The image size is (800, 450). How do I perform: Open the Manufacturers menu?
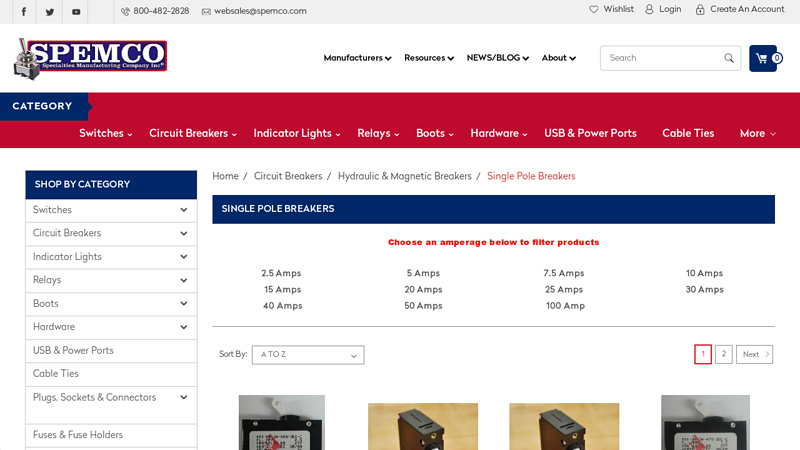click(x=357, y=58)
